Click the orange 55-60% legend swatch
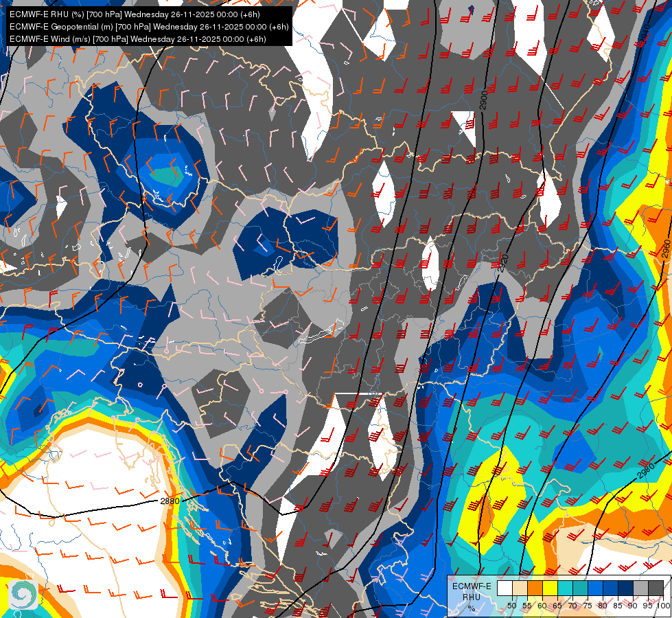 535,588
